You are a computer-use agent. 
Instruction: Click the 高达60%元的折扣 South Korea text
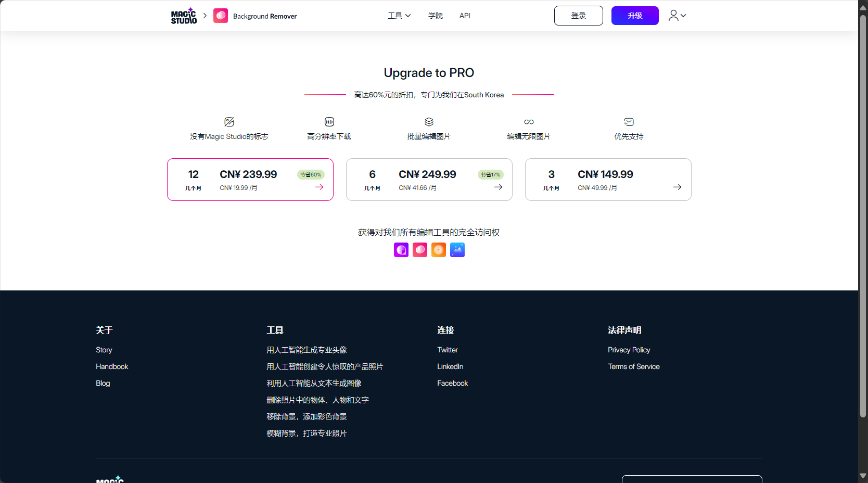pos(429,95)
